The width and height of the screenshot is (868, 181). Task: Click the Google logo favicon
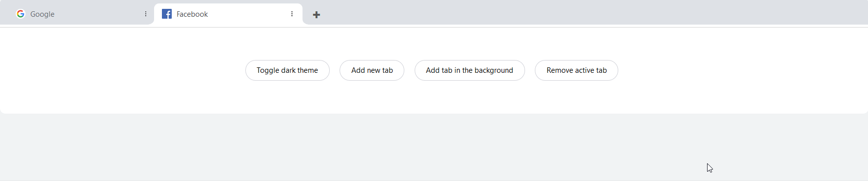click(x=21, y=14)
